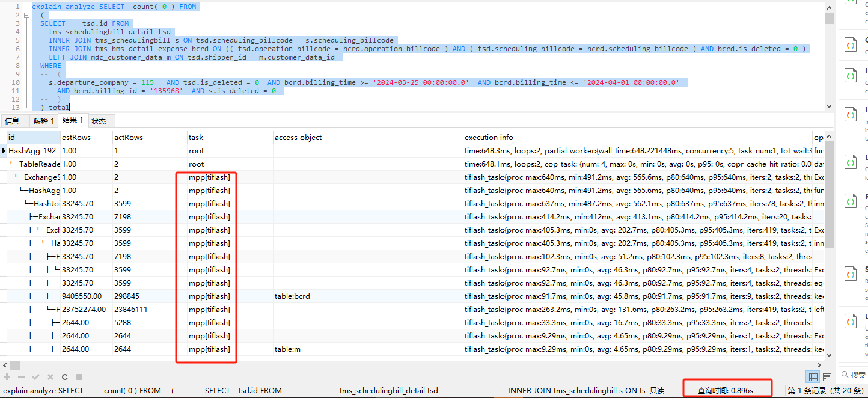The height and width of the screenshot is (398, 868).
Task: Switch to the 状态 tab
Action: (99, 121)
